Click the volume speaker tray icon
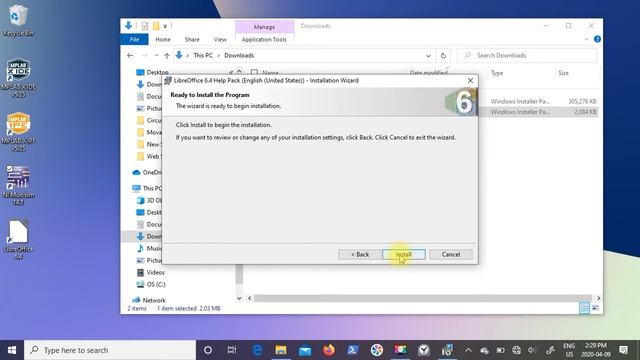The width and height of the screenshot is (640, 360). [531, 350]
